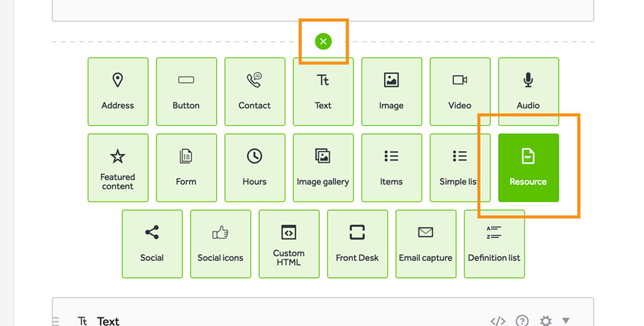
Task: Add the Email capture block
Action: tap(426, 244)
